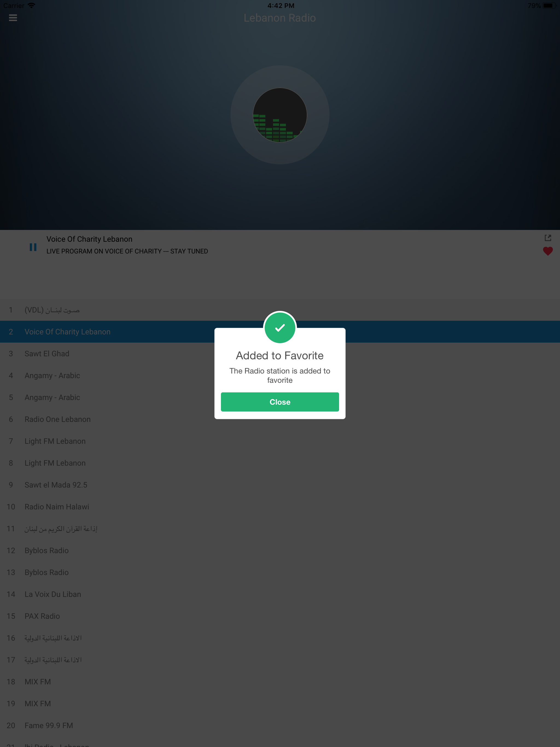Choose station 4 Angamy - Arabic
Image resolution: width=560 pixels, height=747 pixels.
point(280,375)
